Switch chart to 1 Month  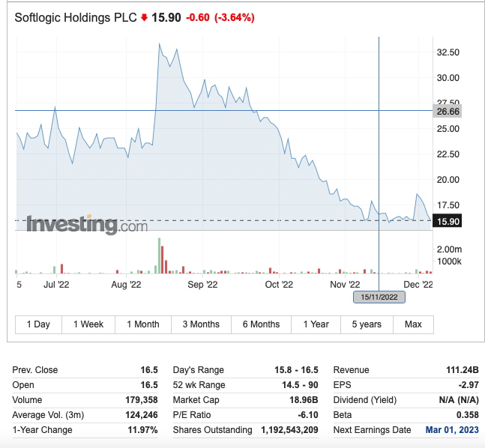click(143, 324)
